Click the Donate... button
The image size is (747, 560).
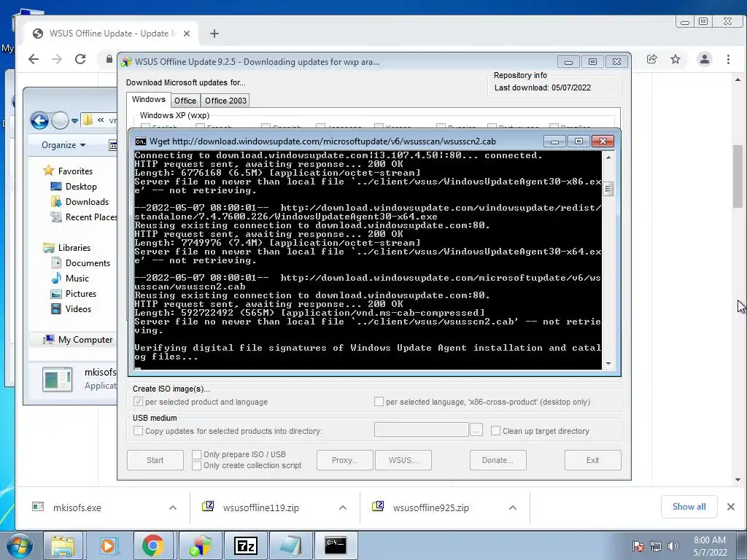click(498, 460)
